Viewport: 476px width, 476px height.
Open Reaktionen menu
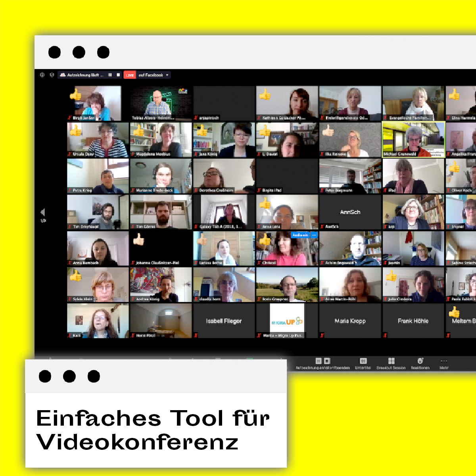click(420, 363)
